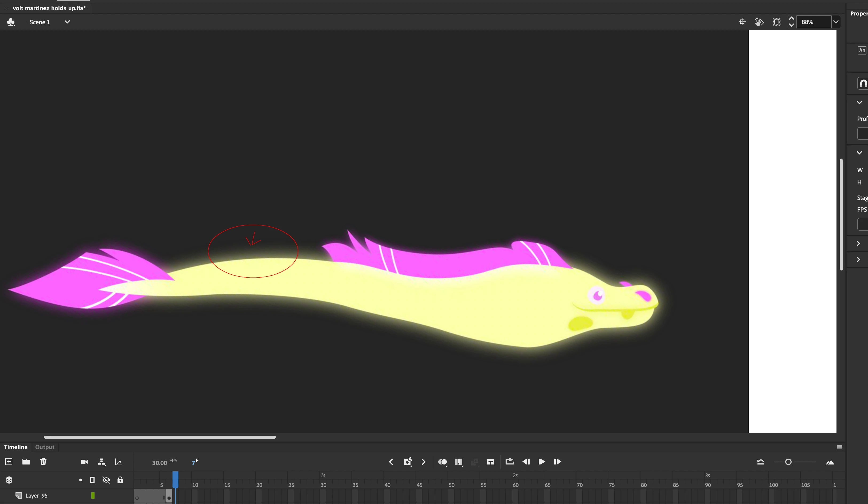
Task: Toggle lock all layers padlock
Action: click(x=120, y=480)
